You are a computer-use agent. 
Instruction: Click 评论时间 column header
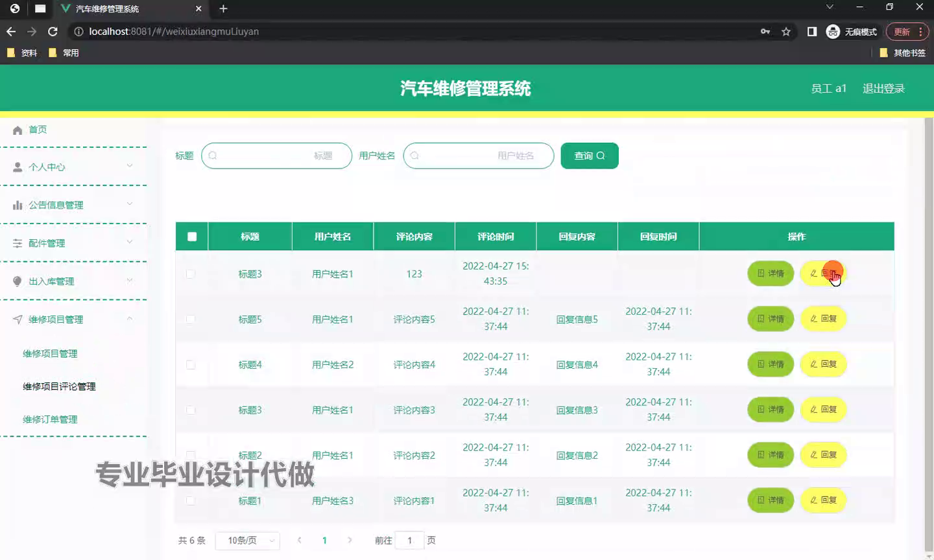[496, 237]
